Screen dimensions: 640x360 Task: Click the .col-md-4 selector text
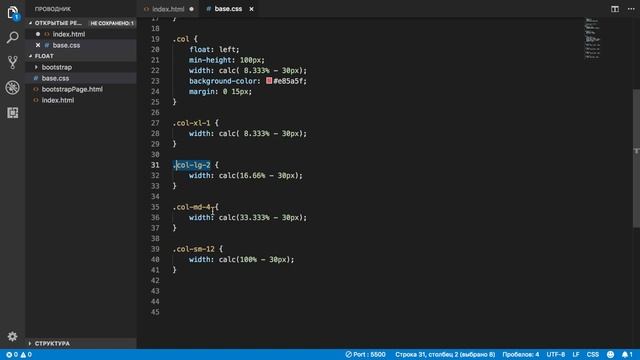coord(191,207)
